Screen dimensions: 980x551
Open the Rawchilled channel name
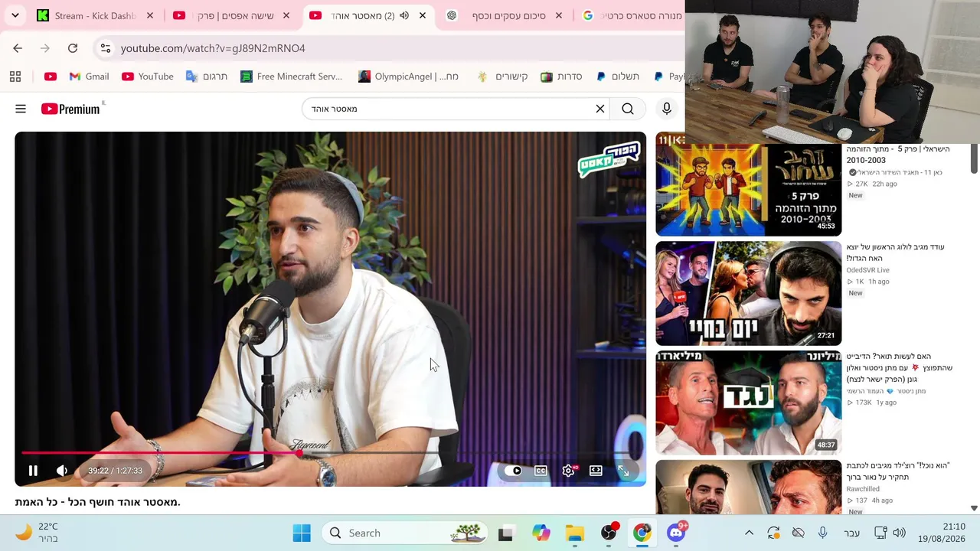(x=863, y=489)
